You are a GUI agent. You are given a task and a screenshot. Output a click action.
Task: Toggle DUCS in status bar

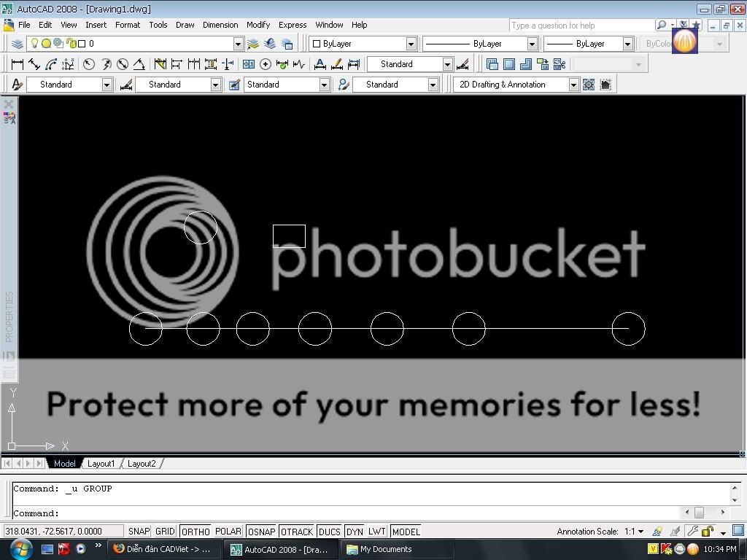(x=329, y=531)
